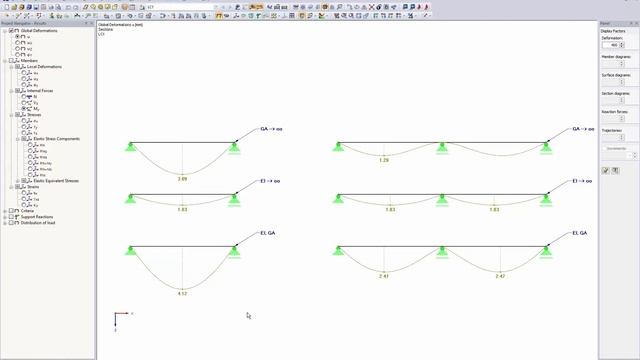Toggle Internal Forces checkbox
Viewport: 640px width, 360px height.
tap(18, 91)
